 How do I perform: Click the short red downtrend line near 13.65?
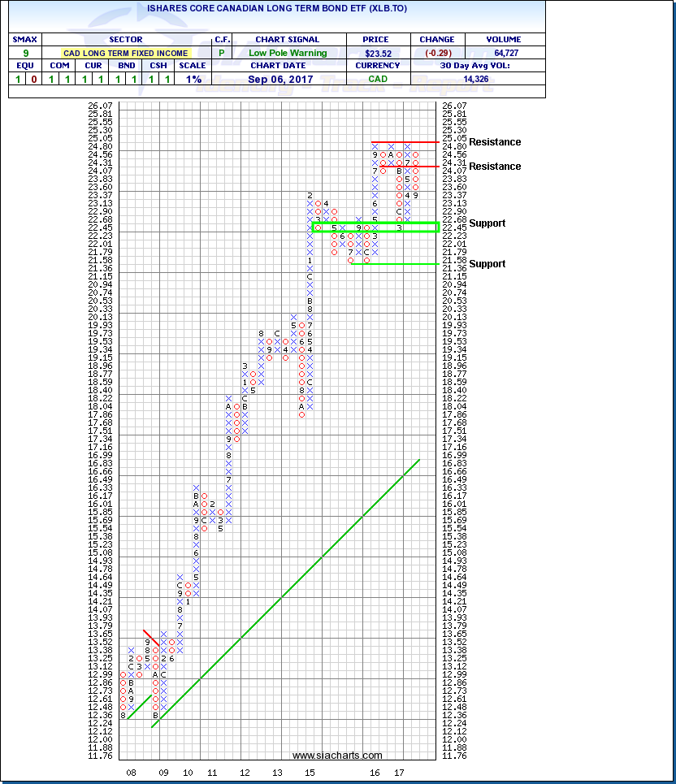[x=151, y=637]
